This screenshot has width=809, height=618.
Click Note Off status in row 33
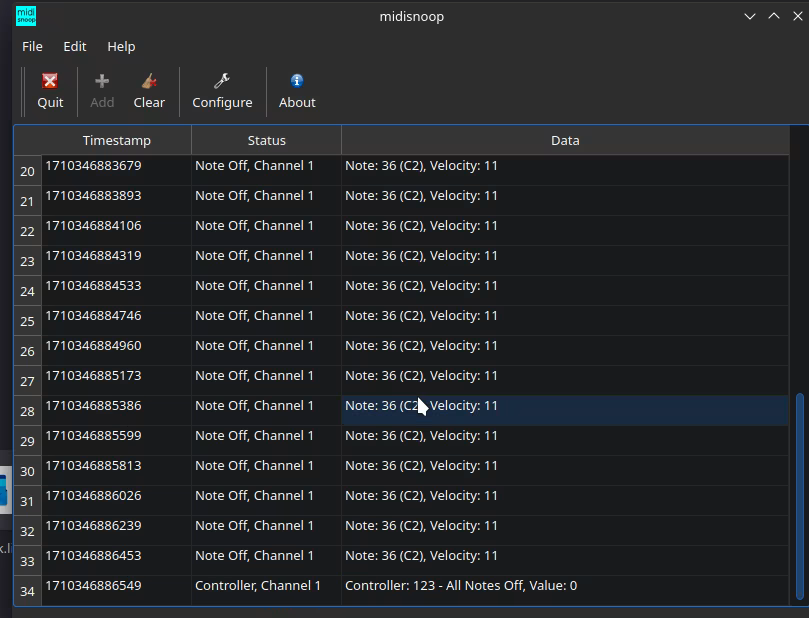(266, 561)
